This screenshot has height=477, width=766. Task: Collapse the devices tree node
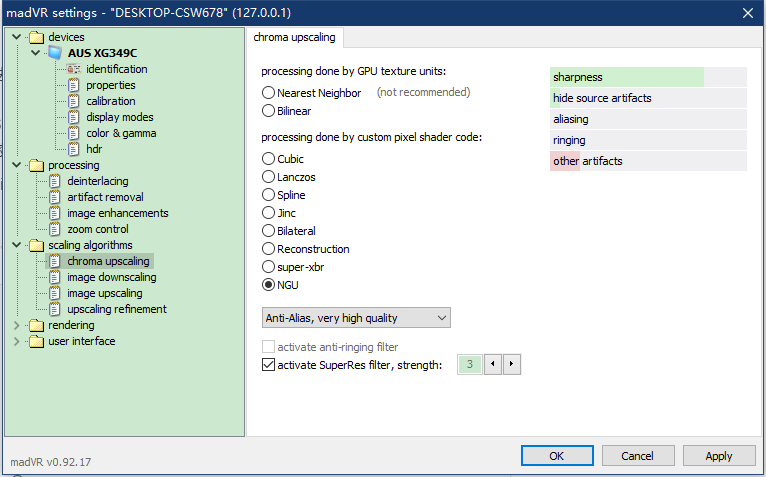tap(17, 37)
